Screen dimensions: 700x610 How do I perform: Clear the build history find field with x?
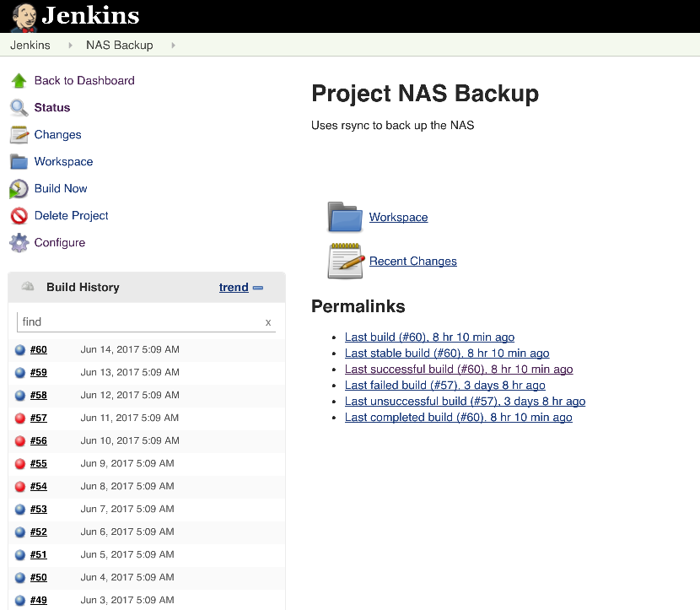268,322
